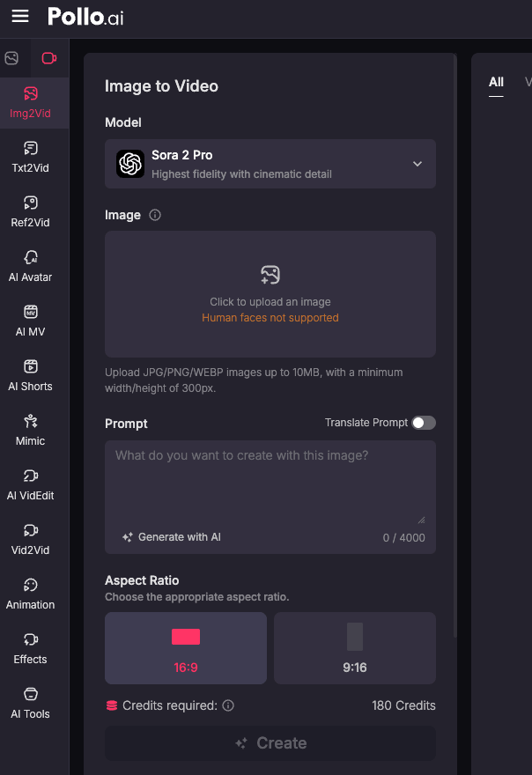Open Txt2Vid from the sidebar
Image resolution: width=532 pixels, height=775 pixels.
31,157
